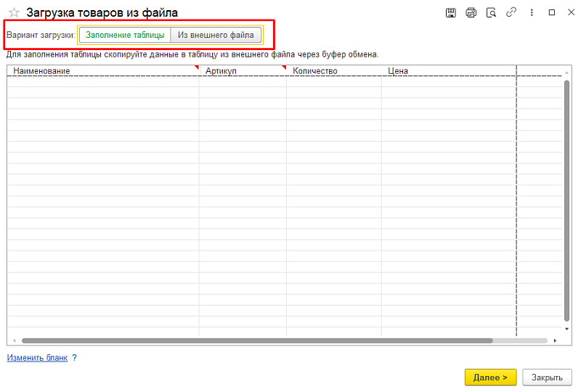
Task: Click the "Количество" column header
Action: (x=333, y=71)
